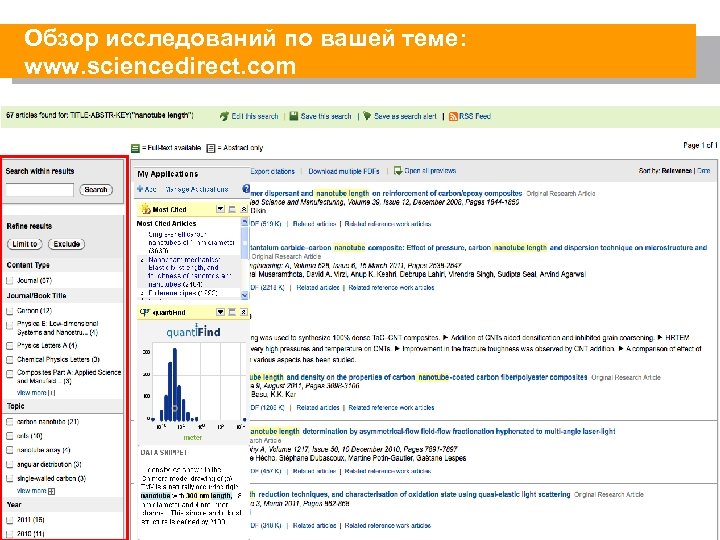Click the Download multiple PDFs link
This screenshot has width=720, height=540.
pyautogui.click(x=344, y=171)
